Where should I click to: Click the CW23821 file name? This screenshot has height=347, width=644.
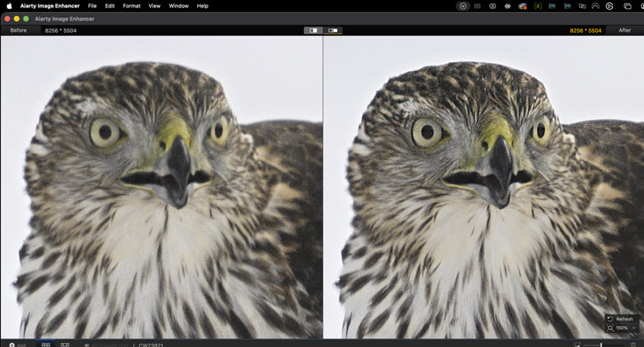tap(151, 345)
